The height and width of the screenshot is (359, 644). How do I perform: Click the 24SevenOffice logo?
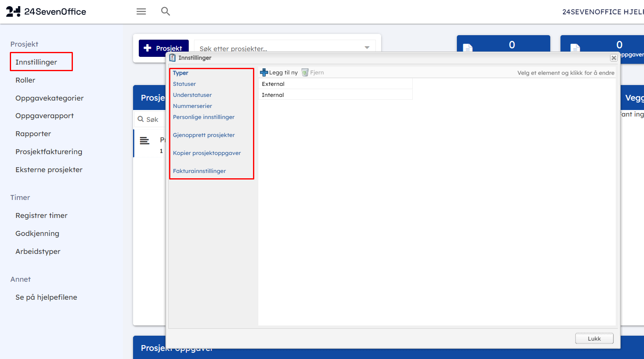coord(46,11)
